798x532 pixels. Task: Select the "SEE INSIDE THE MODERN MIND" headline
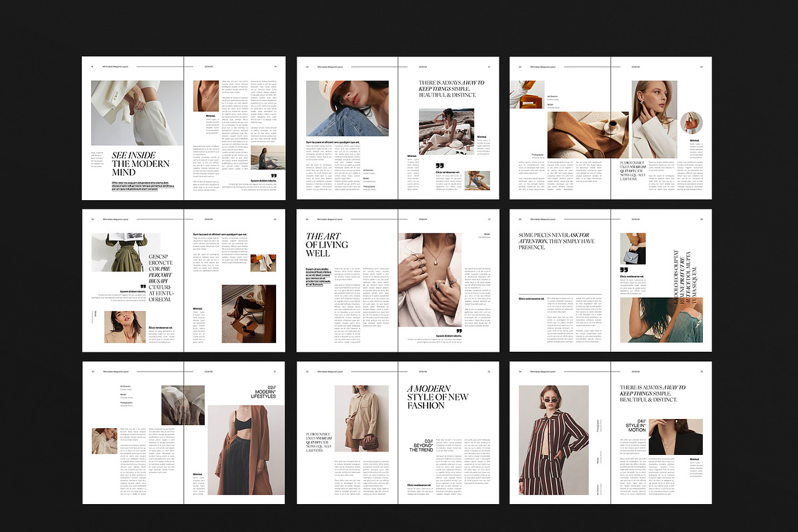[x=141, y=164]
